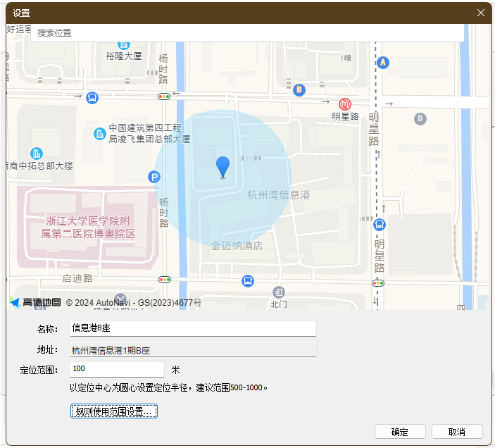Image resolution: width=495 pixels, height=448 pixels.
Task: Open 规则使用范围设置
Action: pos(114,411)
